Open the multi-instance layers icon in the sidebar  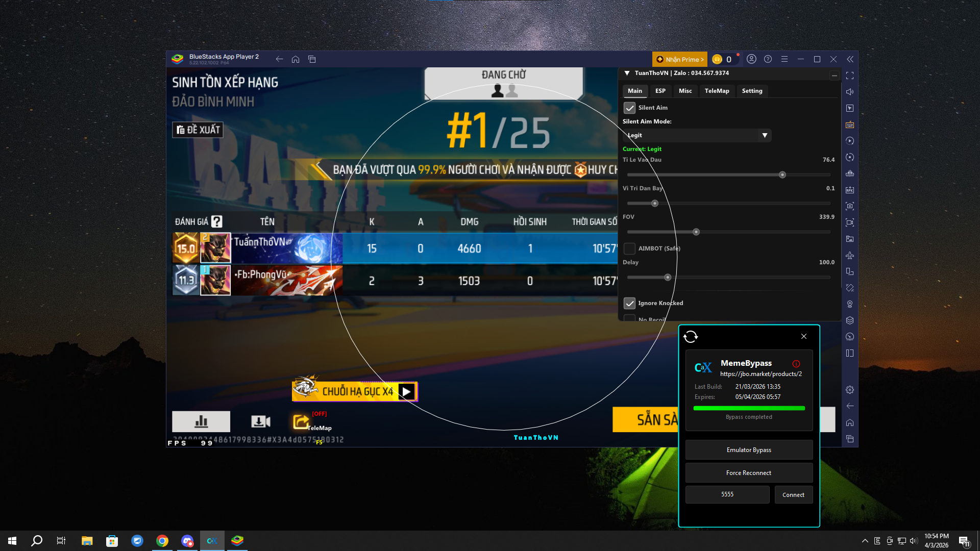[850, 320]
